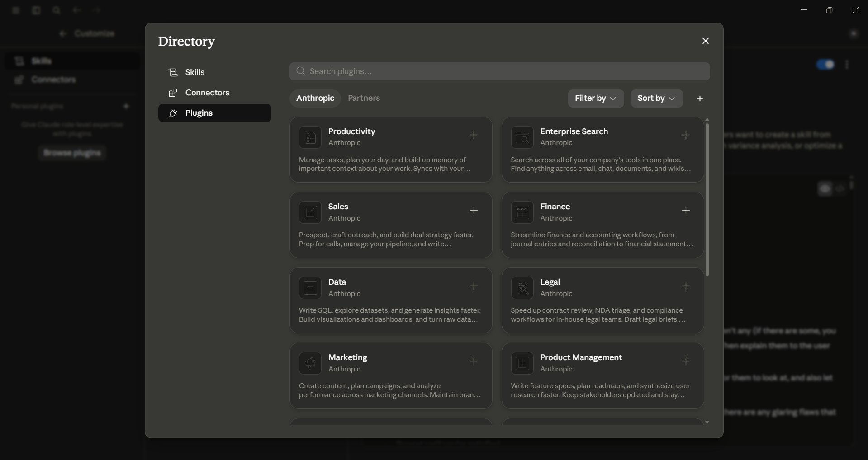Add the Product Management plugin with plus icon

click(x=686, y=361)
